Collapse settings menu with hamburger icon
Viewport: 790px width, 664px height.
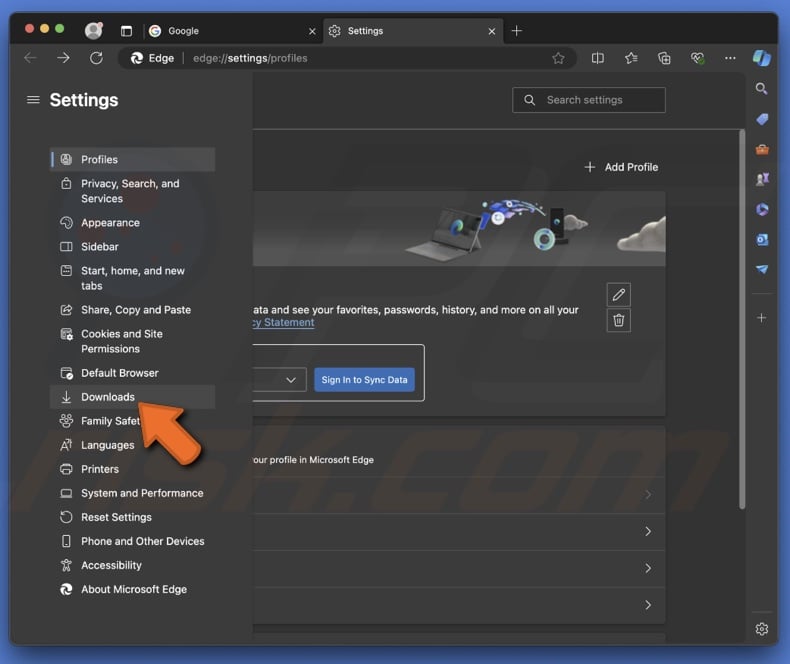tap(33, 100)
